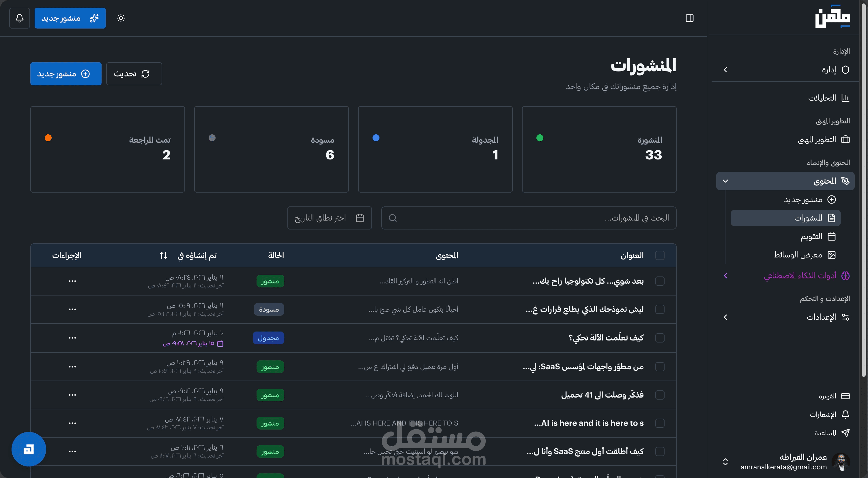The width and height of the screenshot is (868, 478).
Task: Click the sidebar panel toggle icon
Action: click(689, 18)
